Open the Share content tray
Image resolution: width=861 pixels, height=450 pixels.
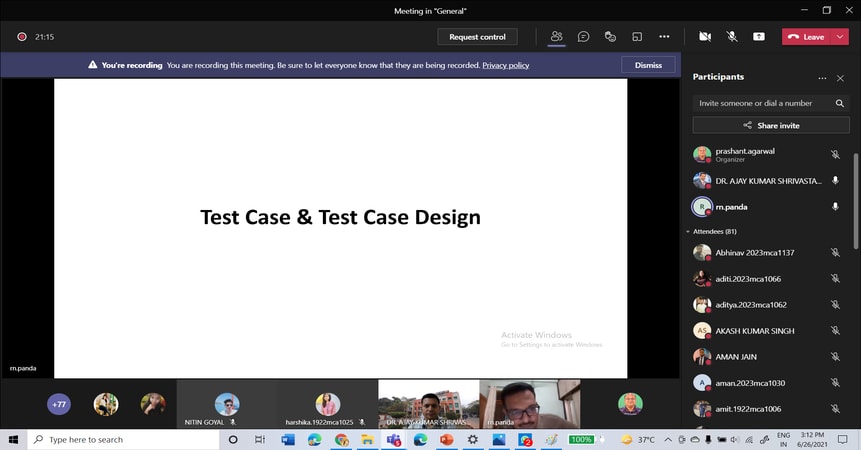click(759, 37)
